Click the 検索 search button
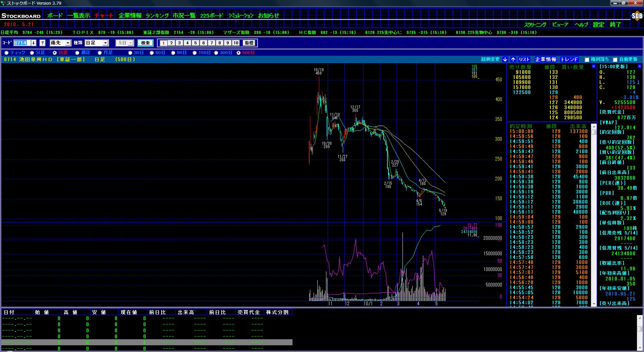Image resolution: width=644 pixels, height=352 pixels. [x=145, y=43]
